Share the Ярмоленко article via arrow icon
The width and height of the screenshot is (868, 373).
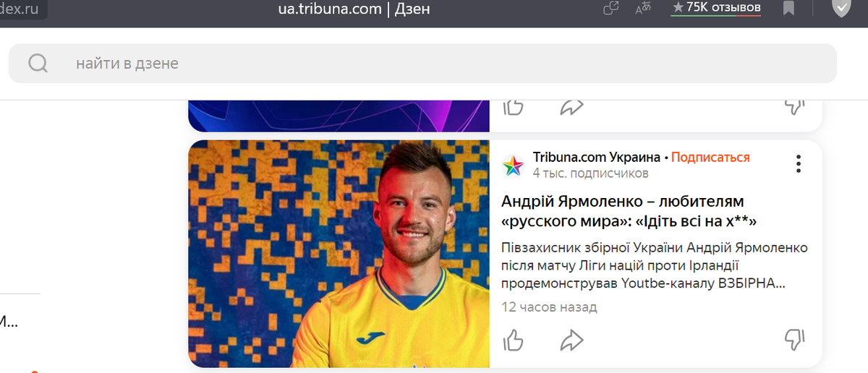click(572, 339)
